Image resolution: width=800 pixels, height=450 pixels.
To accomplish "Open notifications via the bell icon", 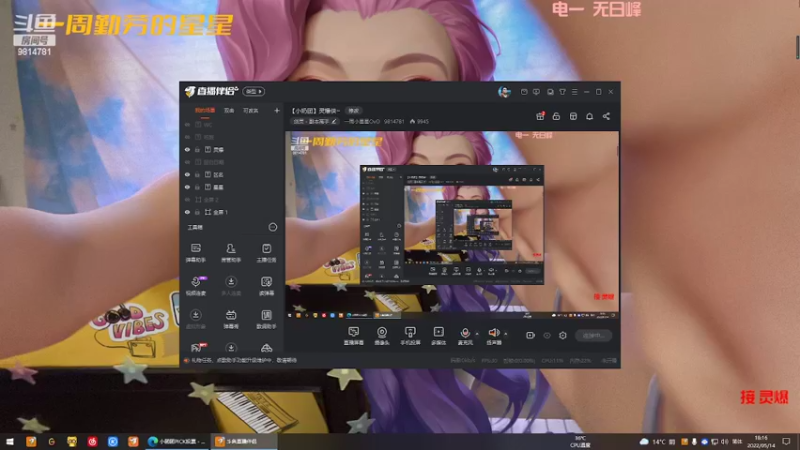I will tap(589, 116).
